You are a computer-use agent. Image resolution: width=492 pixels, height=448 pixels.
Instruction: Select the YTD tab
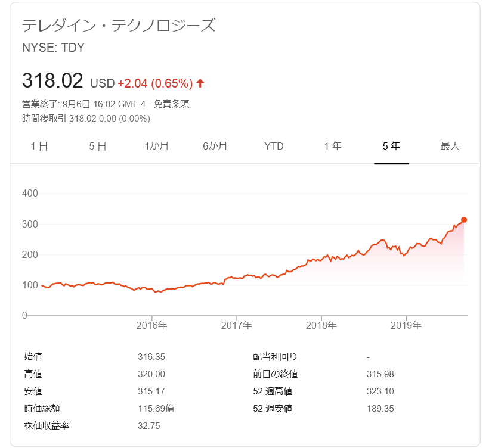pos(274,147)
